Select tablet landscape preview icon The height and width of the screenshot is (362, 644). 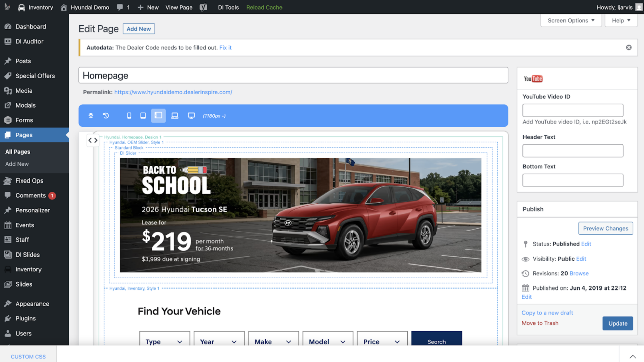tap(158, 116)
